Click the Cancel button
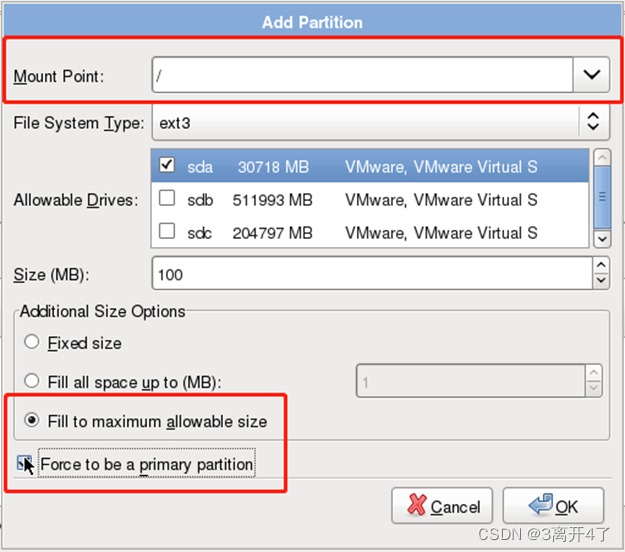The height and width of the screenshot is (552, 625). 442,505
